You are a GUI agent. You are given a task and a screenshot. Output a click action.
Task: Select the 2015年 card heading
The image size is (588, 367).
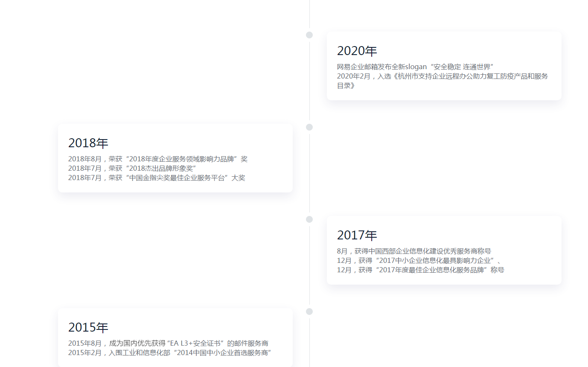88,327
